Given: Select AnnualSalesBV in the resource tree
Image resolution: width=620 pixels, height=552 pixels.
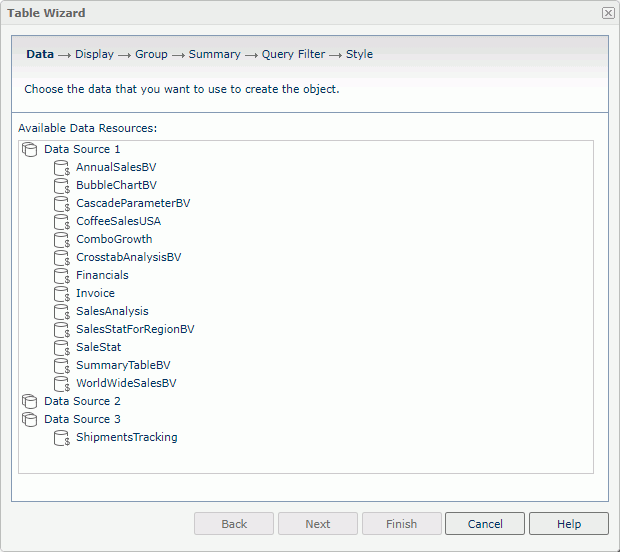Looking at the screenshot, I should pos(116,167).
